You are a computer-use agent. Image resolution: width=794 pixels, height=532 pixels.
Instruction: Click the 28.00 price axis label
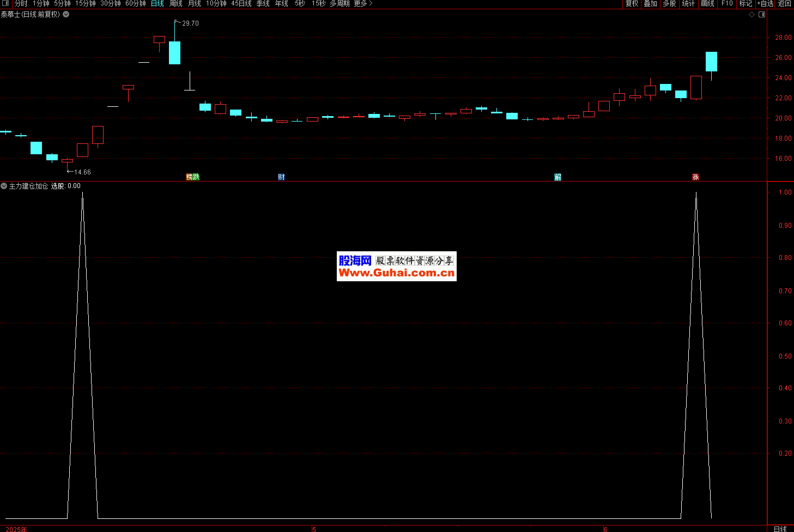[783, 38]
